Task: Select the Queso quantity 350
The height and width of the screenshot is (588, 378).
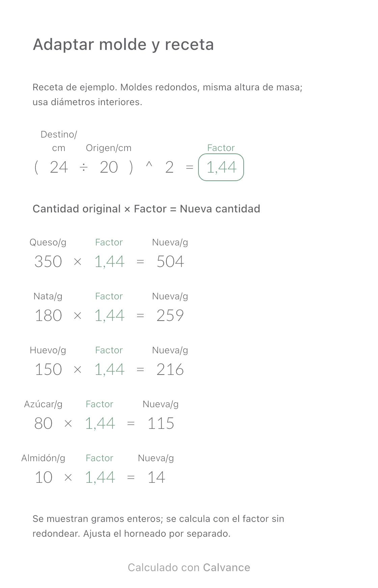Action: click(48, 262)
